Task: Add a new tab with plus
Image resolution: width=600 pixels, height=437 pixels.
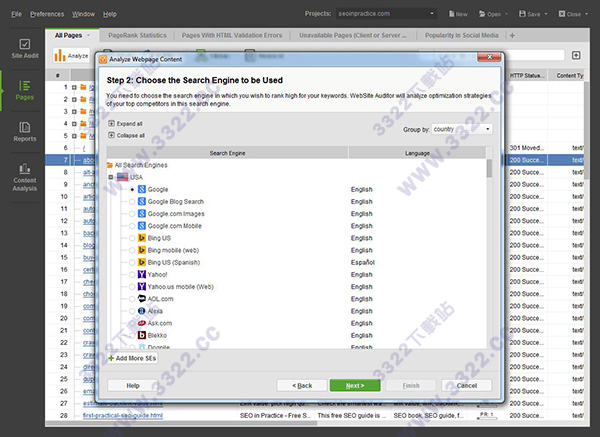Action: point(512,35)
